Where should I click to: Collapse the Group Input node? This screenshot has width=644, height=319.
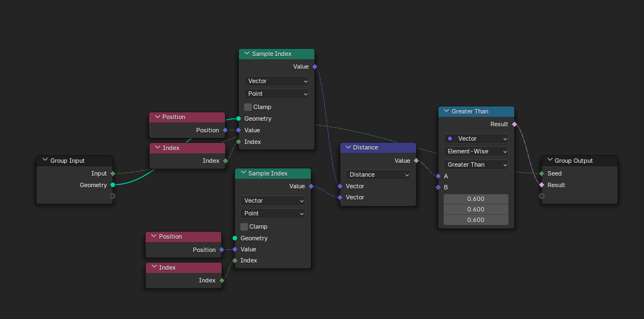[x=45, y=161]
